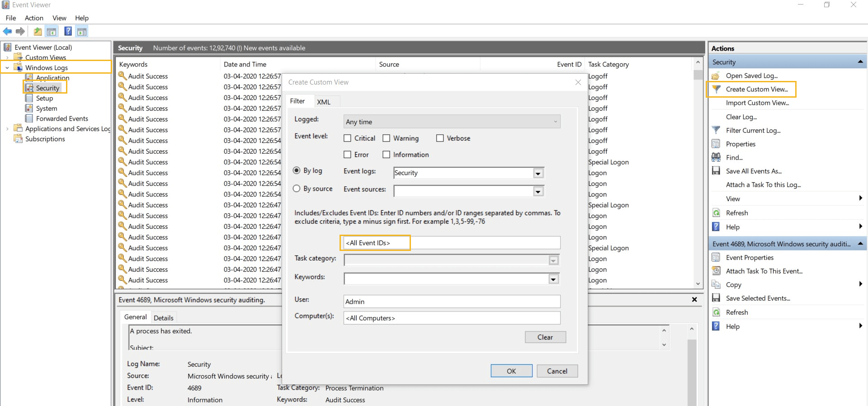Click the Cancel button in dialog
Viewport: 868px width, 406px height.
click(557, 371)
